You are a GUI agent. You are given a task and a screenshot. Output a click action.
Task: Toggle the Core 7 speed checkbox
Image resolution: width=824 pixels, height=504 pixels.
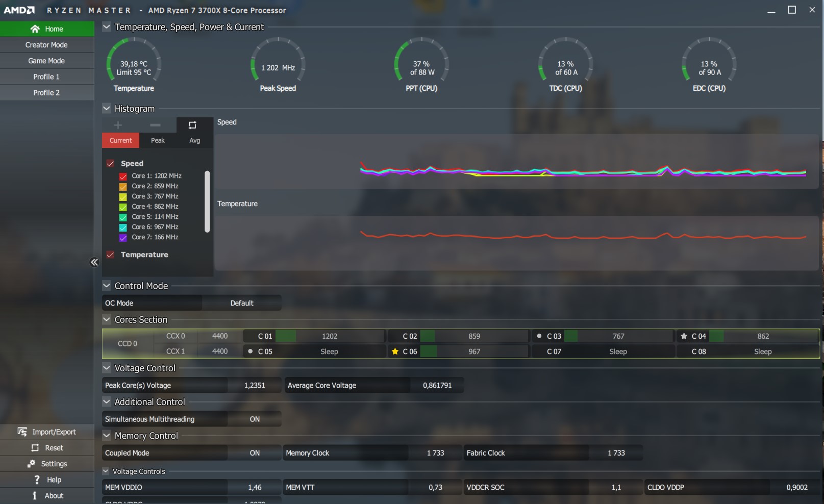pyautogui.click(x=123, y=238)
